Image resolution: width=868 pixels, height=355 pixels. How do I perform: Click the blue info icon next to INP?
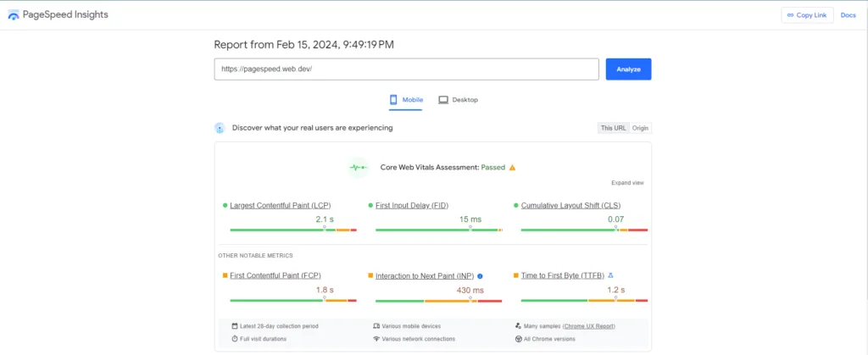(480, 275)
